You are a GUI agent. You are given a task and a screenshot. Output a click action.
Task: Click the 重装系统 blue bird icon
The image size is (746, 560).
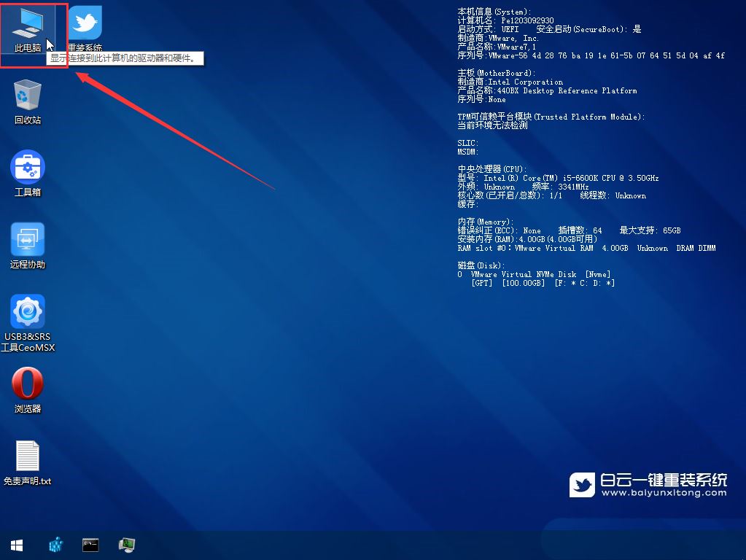(x=85, y=25)
